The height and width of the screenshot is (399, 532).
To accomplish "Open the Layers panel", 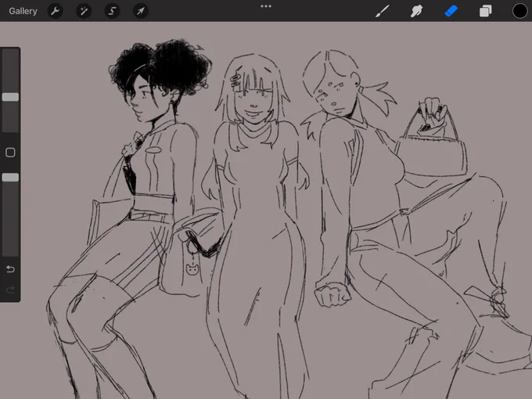I will 486,11.
